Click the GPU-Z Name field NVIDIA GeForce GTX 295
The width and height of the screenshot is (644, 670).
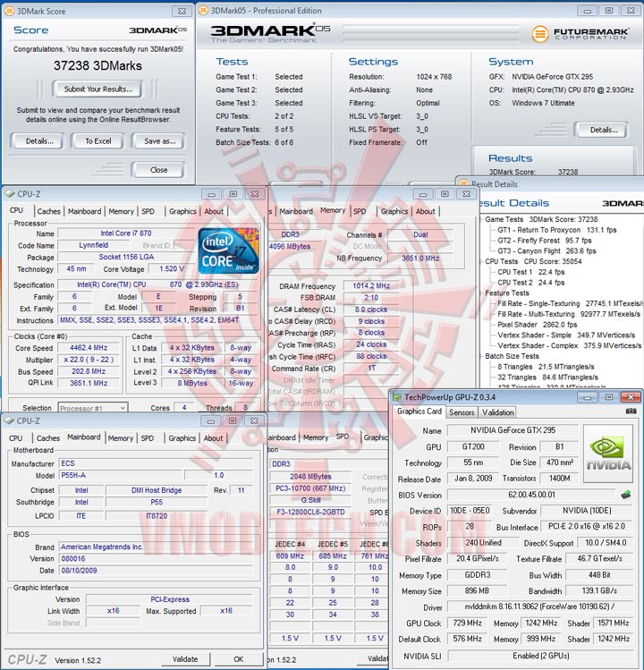pos(513,430)
